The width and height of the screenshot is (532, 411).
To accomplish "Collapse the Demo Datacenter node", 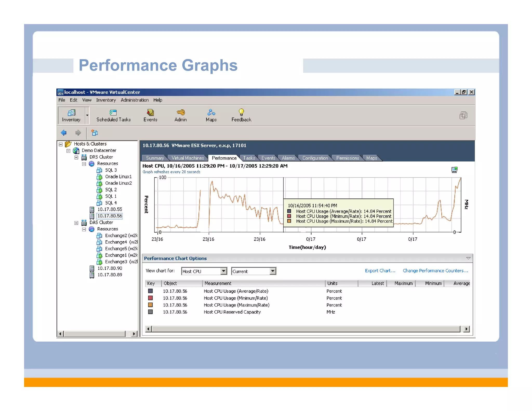I will pyautogui.click(x=69, y=151).
